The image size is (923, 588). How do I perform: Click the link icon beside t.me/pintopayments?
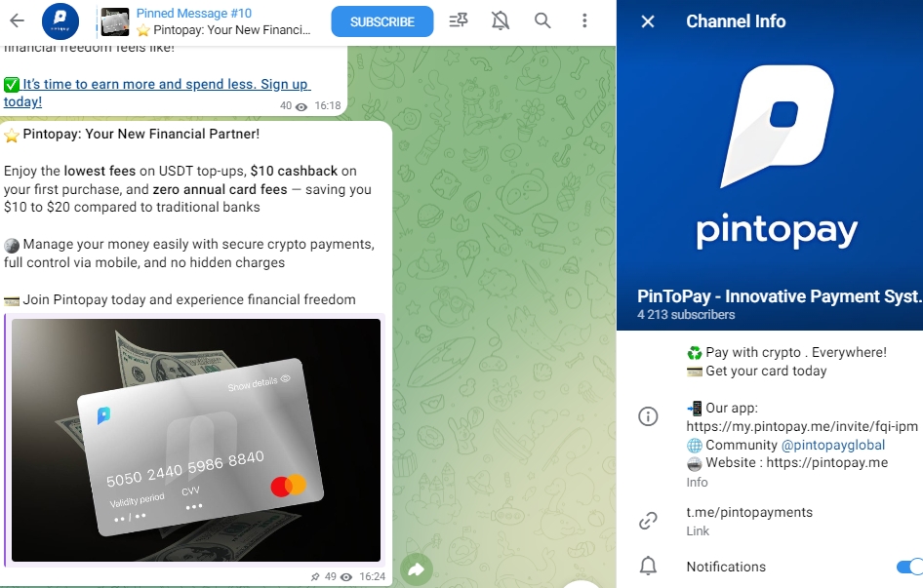(648, 521)
